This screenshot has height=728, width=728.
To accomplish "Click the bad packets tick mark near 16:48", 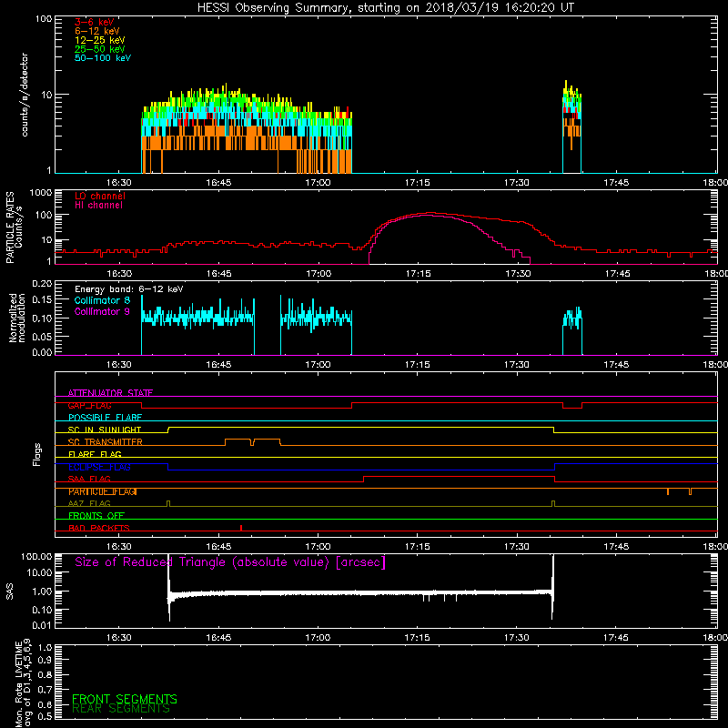I will [241, 528].
